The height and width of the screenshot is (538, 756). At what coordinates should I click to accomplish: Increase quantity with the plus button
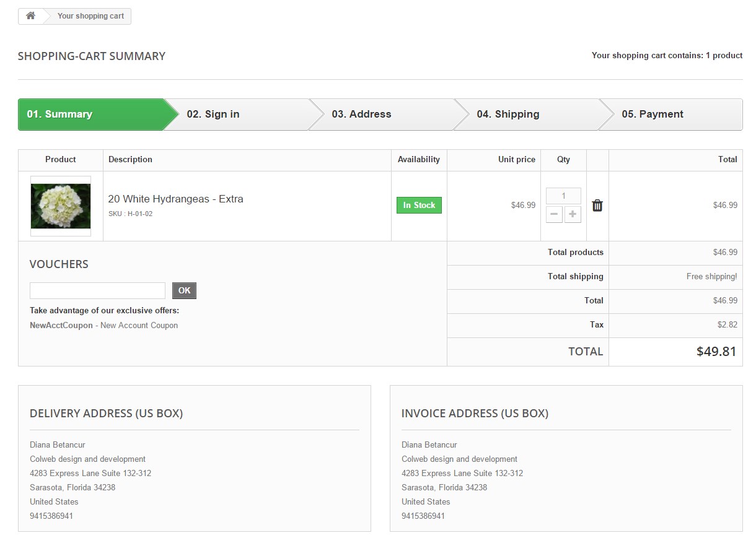[x=573, y=215]
